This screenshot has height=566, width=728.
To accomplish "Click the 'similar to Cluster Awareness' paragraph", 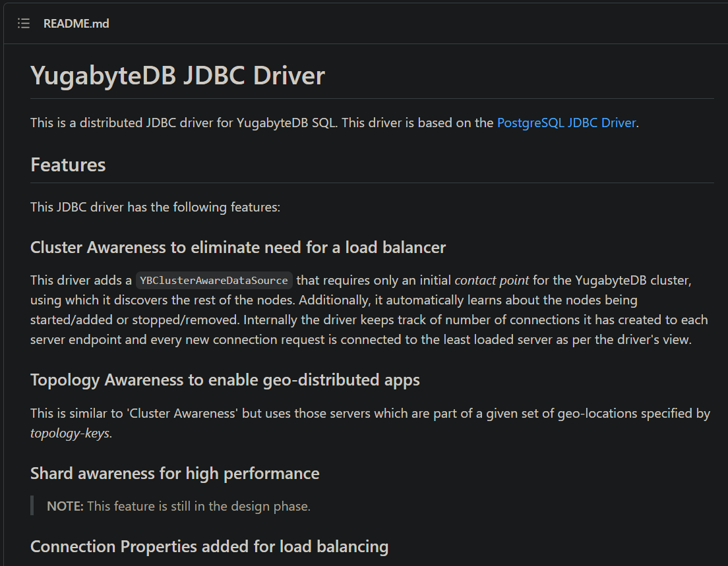I will (369, 414).
